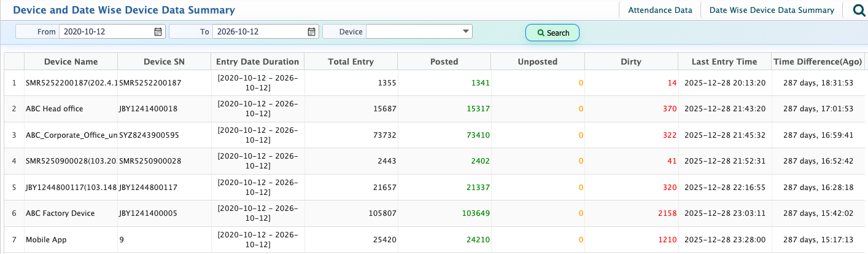Click the Search button
Viewport: 868px width, 254px height.
tap(552, 33)
